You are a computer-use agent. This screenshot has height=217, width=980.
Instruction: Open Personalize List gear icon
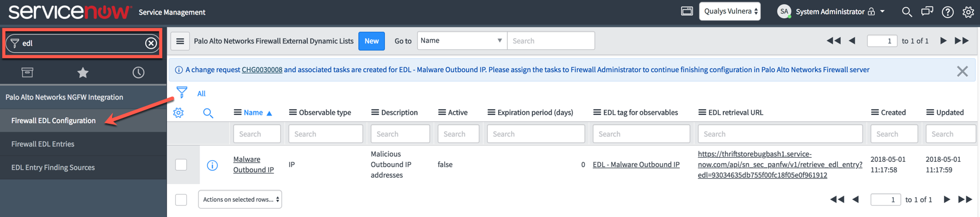click(x=179, y=113)
